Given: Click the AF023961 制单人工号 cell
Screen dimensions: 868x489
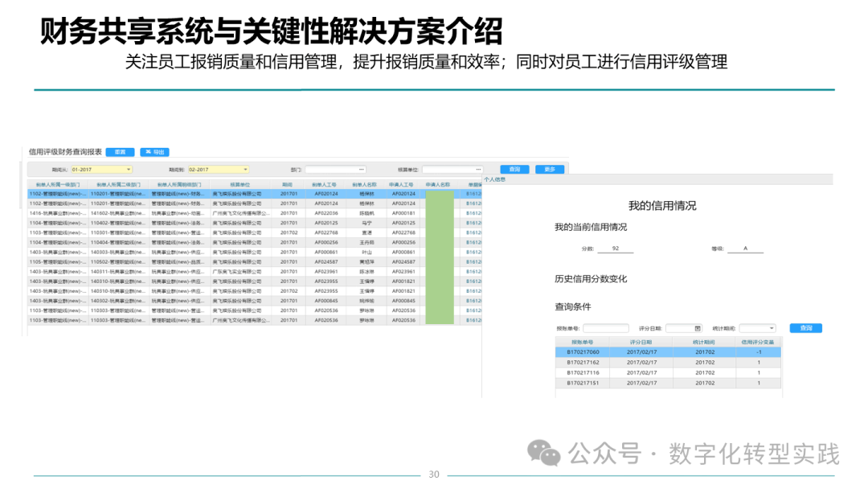Looking at the screenshot, I should pyautogui.click(x=326, y=272).
